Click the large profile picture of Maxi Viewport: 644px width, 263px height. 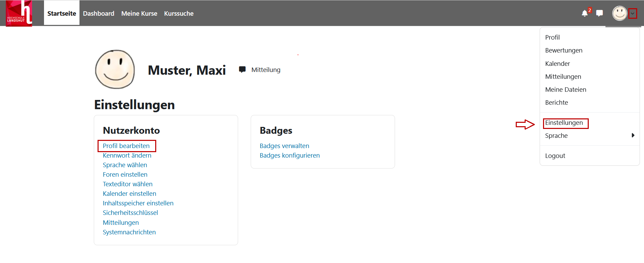coord(115,69)
